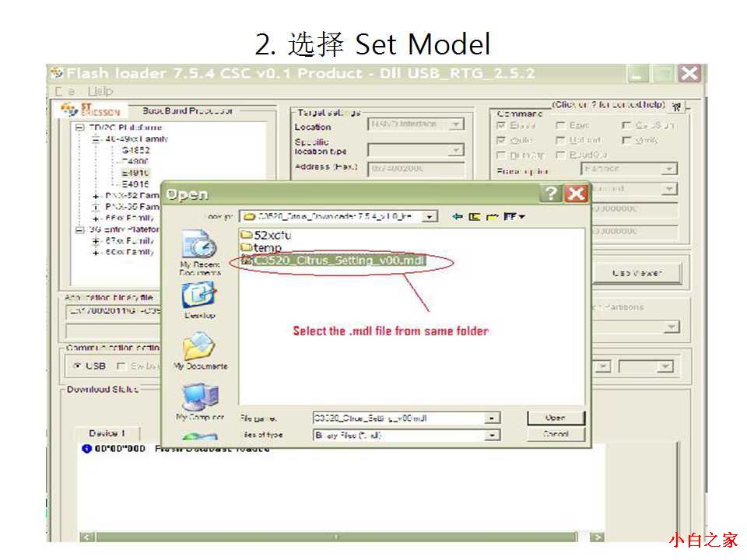Expand the 67xx Family tree node
Image resolution: width=747 pixels, height=560 pixels.
[96, 241]
